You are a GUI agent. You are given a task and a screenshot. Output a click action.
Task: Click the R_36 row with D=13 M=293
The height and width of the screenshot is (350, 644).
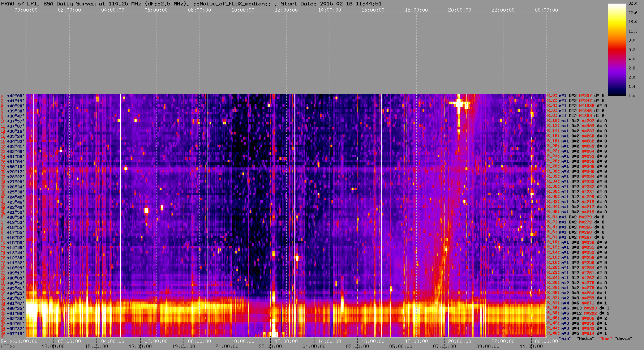pos(578,308)
